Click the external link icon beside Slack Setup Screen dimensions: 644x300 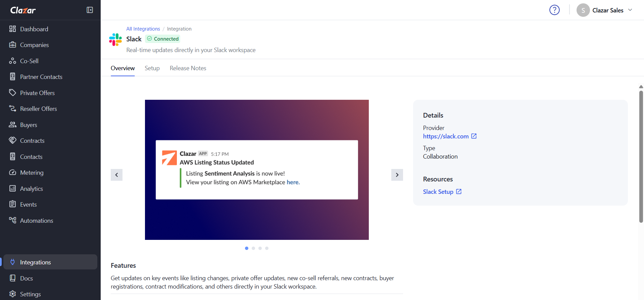(x=459, y=191)
